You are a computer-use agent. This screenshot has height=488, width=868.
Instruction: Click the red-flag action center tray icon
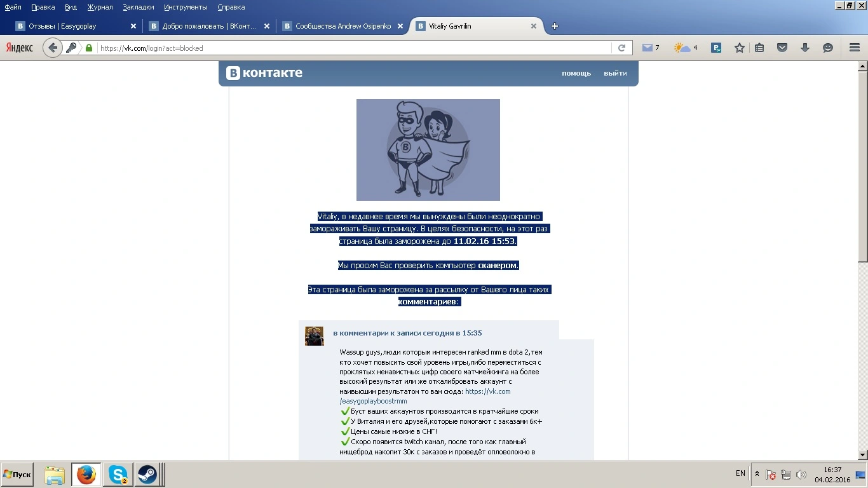771,475
